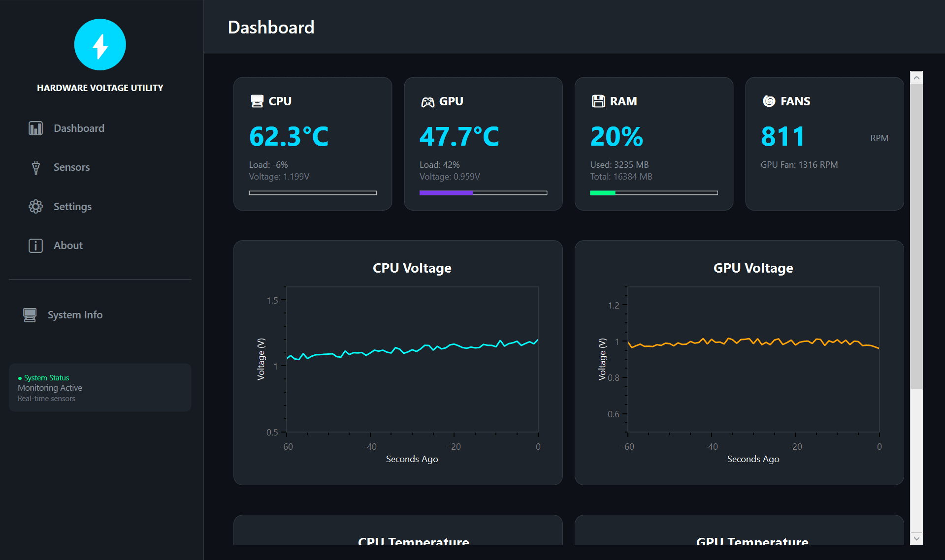Click the HARDWARE VOLTAGE UTILITY title
This screenshot has height=560, width=945.
100,88
